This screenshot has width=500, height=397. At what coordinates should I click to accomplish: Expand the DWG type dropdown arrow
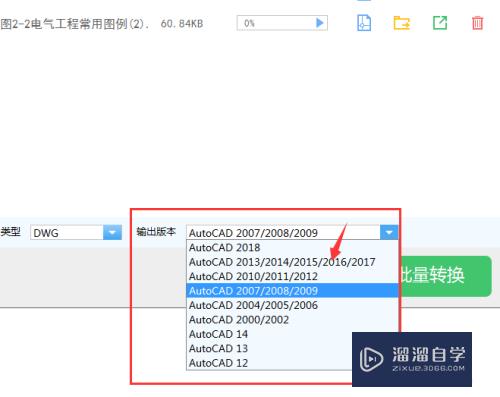[112, 232]
